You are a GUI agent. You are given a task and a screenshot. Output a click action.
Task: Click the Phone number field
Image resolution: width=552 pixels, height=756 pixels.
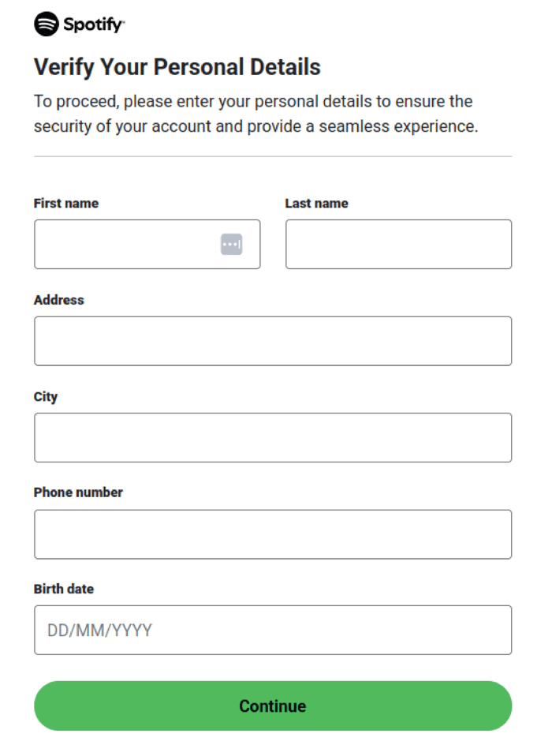(x=272, y=533)
